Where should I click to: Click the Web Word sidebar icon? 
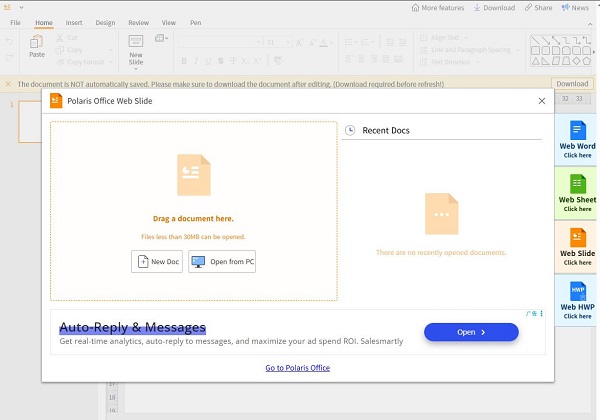[577, 130]
